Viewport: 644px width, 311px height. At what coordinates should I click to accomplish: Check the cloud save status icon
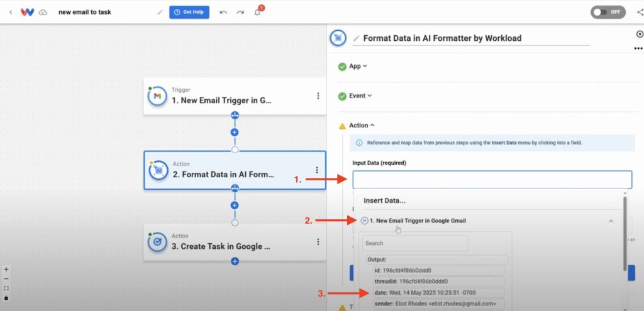[x=43, y=13]
